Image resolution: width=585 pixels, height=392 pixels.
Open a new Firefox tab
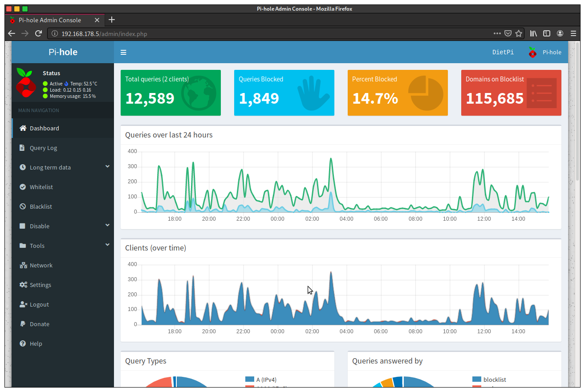[112, 20]
